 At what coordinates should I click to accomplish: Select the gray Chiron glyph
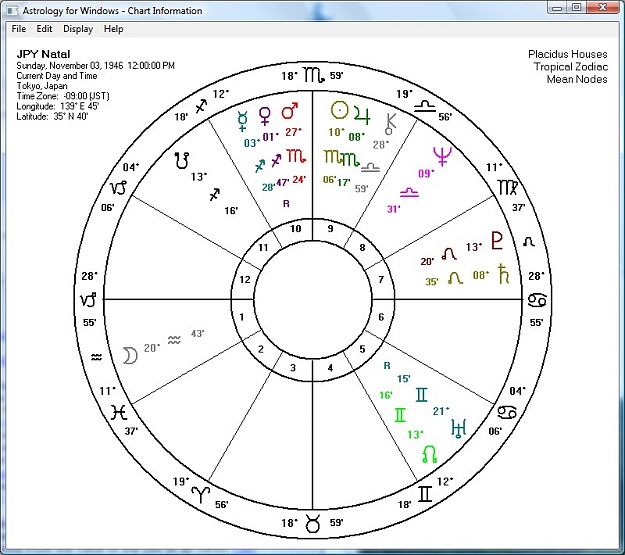[390, 124]
